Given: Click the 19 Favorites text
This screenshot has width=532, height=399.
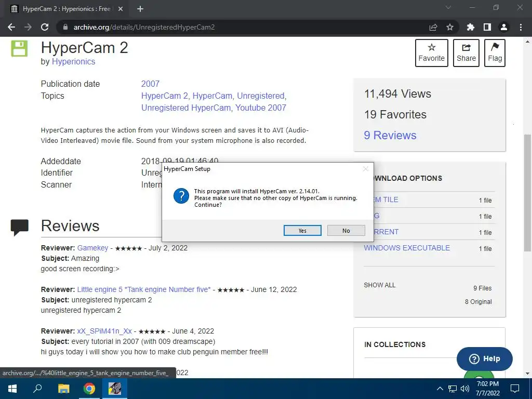Looking at the screenshot, I should [395, 114].
